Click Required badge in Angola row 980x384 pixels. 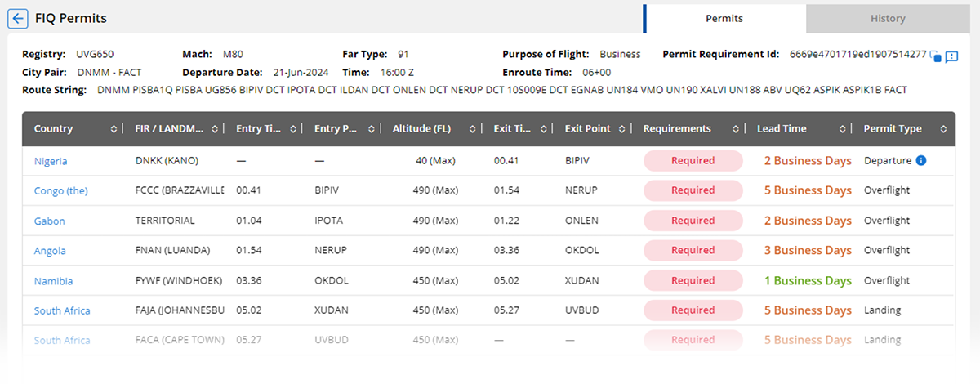(x=693, y=251)
